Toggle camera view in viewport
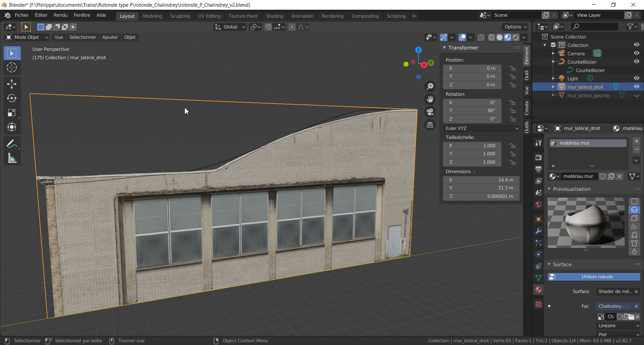 tap(430, 112)
